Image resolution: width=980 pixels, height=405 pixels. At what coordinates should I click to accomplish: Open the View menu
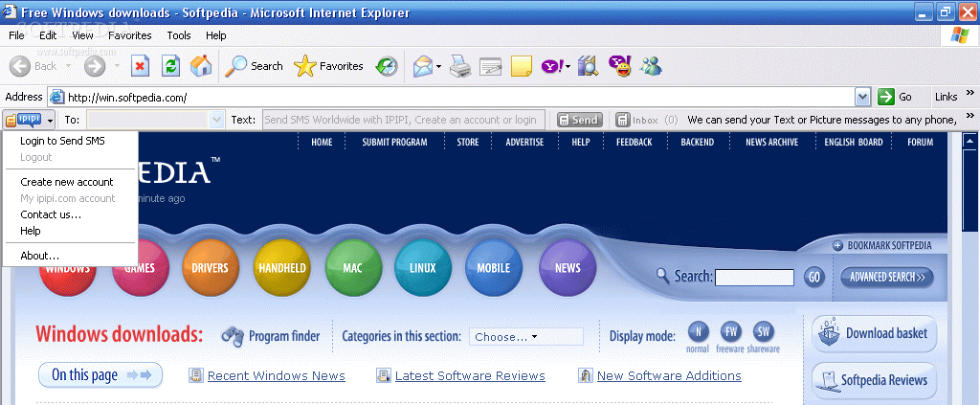tap(82, 35)
